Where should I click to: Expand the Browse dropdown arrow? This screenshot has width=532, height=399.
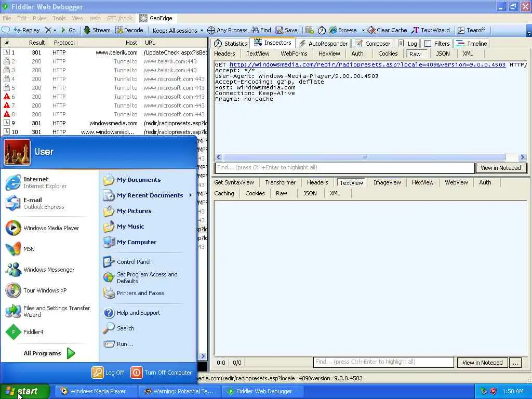click(x=363, y=30)
